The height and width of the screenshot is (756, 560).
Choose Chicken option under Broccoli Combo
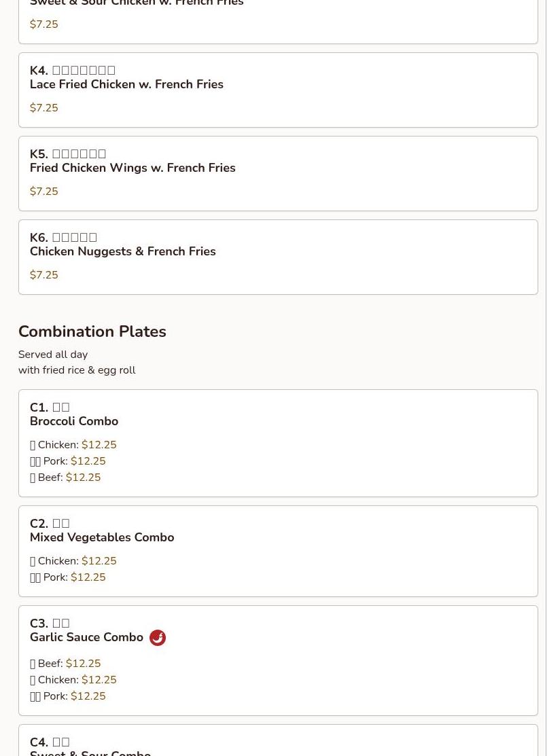(x=73, y=445)
